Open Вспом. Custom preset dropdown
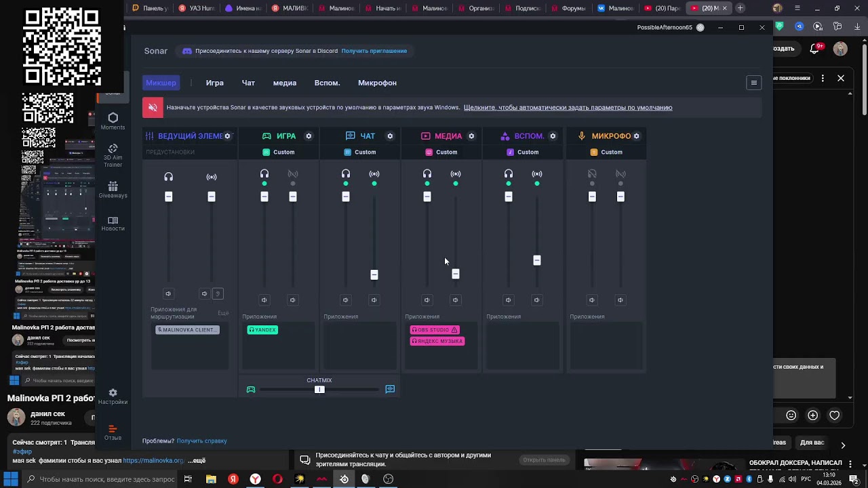The image size is (868, 488). pos(523,152)
